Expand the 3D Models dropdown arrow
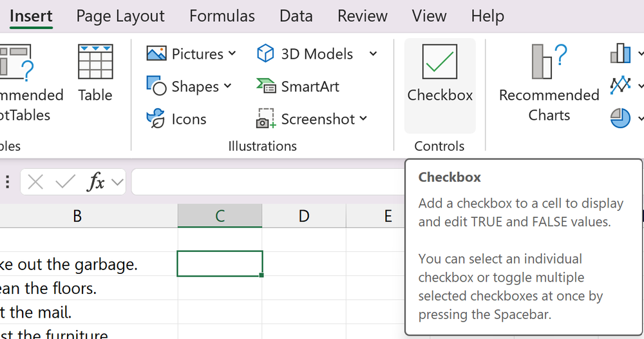Screen dimensions: 644x339 pyautogui.click(x=374, y=53)
